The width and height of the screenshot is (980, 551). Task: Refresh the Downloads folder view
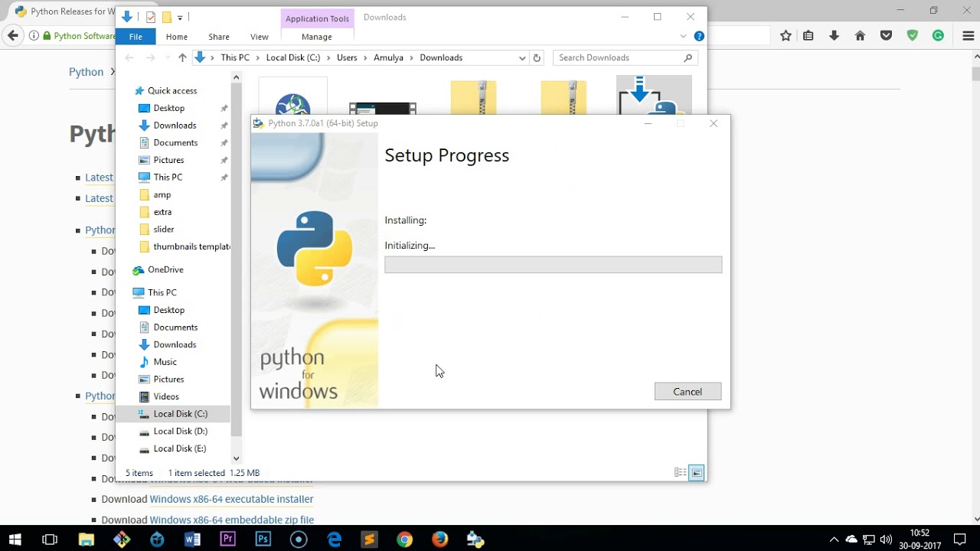537,57
